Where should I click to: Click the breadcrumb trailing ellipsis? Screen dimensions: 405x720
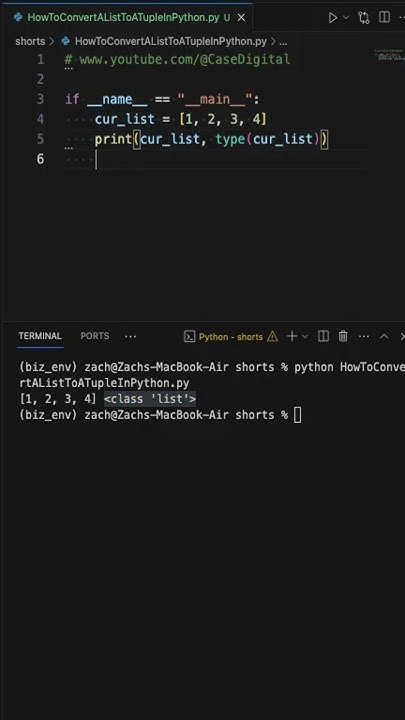coord(283,42)
